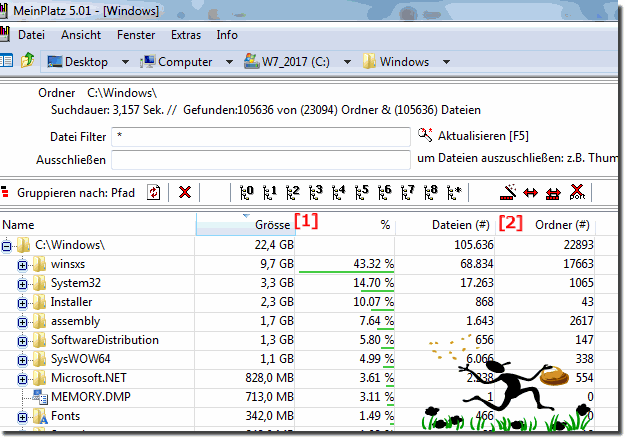Click the red X column reset icon
625x438 pixels.
pos(576,192)
